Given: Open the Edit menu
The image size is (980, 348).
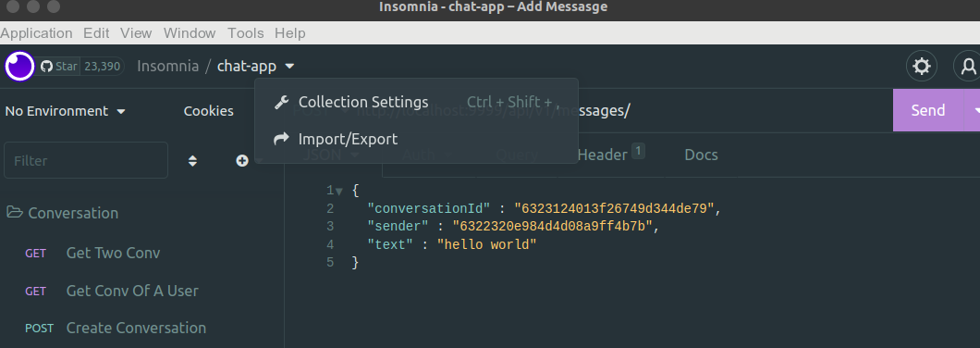Looking at the screenshot, I should 96,33.
